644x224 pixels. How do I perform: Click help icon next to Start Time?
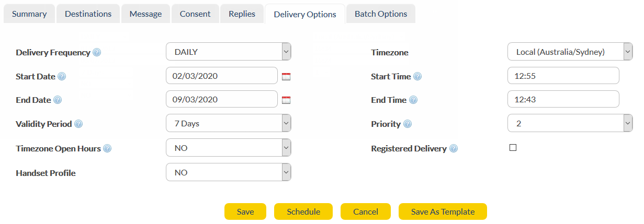pos(417,76)
